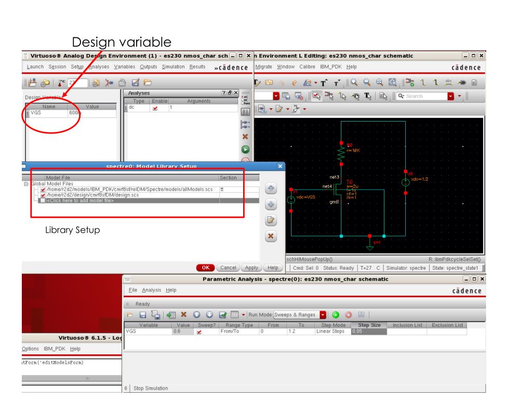The width and height of the screenshot is (532, 399).
Task: Open the Calibre menu in schematic editor
Action: tap(307, 67)
